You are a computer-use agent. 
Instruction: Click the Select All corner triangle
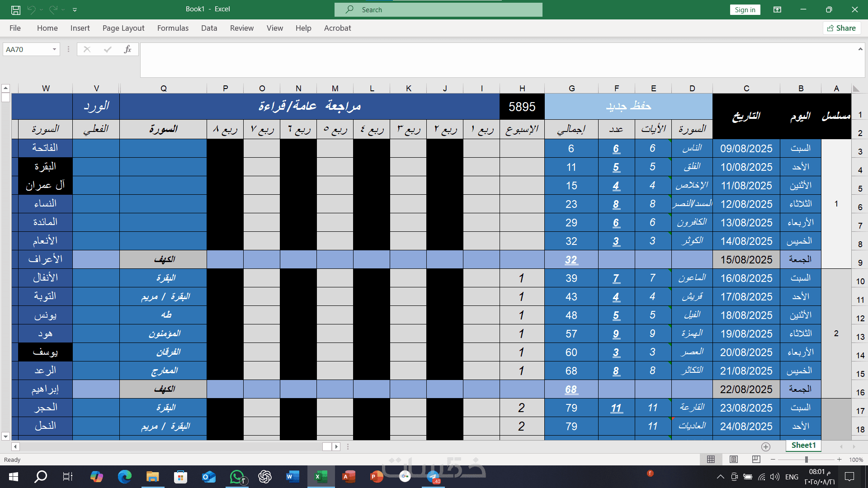pos(856,89)
